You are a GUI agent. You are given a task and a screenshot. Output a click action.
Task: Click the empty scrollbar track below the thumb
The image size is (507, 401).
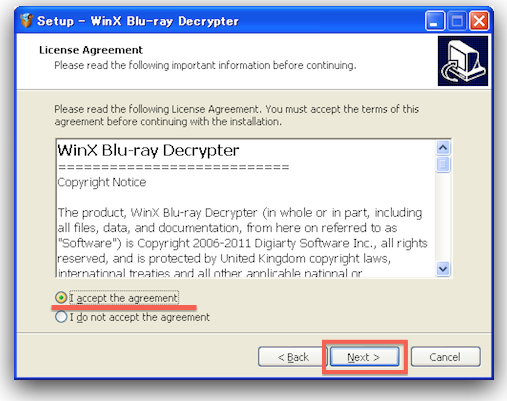443,217
